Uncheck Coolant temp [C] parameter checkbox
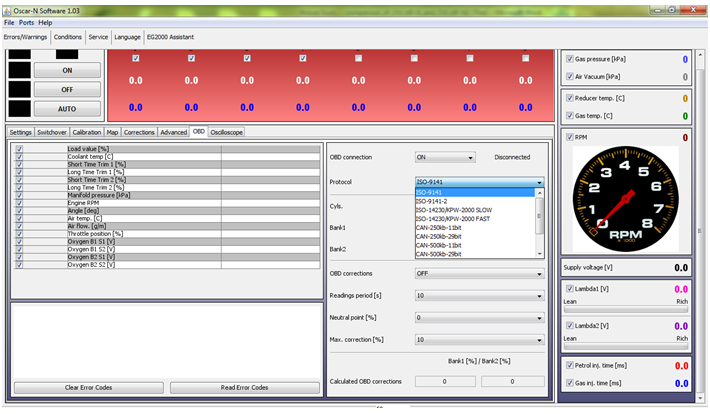Viewport: 710px width, 414px height. point(19,157)
